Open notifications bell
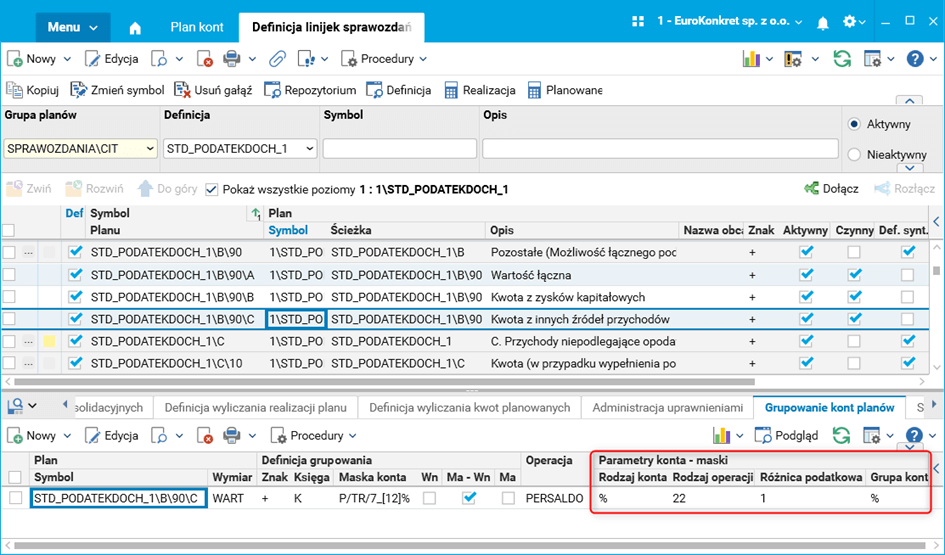The width and height of the screenshot is (945, 555). click(x=822, y=22)
